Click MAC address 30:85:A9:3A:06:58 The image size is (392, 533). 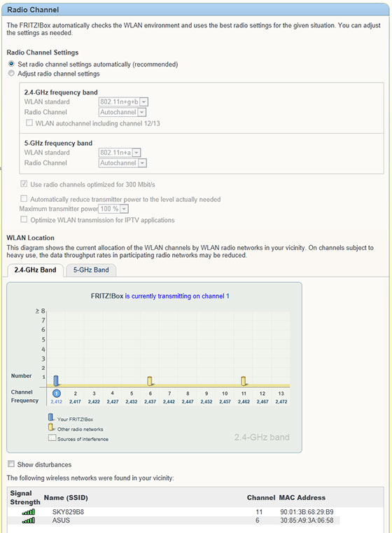pyautogui.click(x=307, y=520)
